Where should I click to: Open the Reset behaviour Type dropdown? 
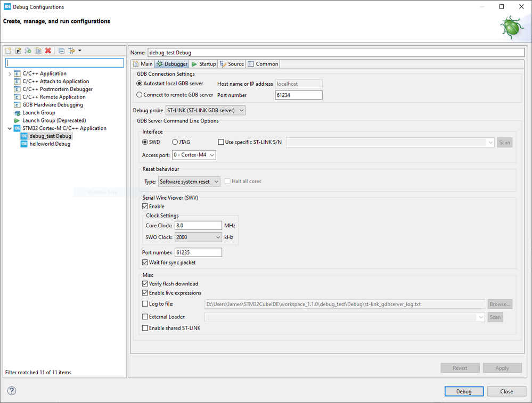(x=189, y=182)
